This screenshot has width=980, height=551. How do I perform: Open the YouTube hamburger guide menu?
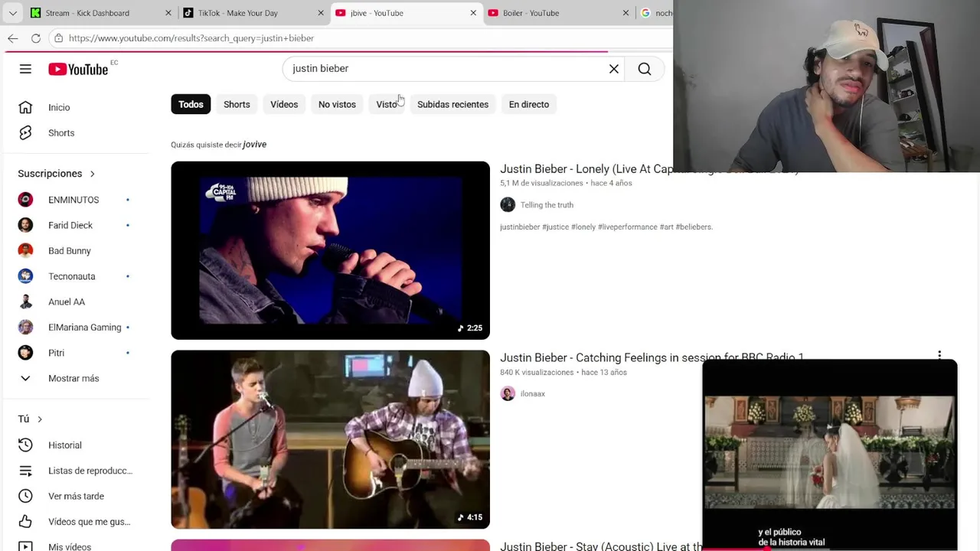(x=25, y=69)
